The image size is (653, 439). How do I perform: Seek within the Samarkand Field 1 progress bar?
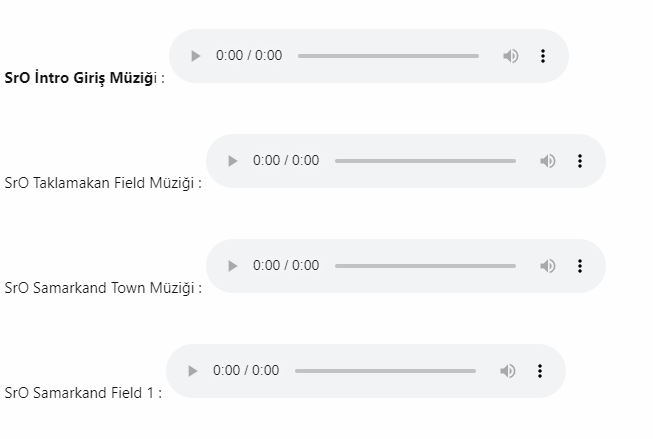[x=385, y=371]
